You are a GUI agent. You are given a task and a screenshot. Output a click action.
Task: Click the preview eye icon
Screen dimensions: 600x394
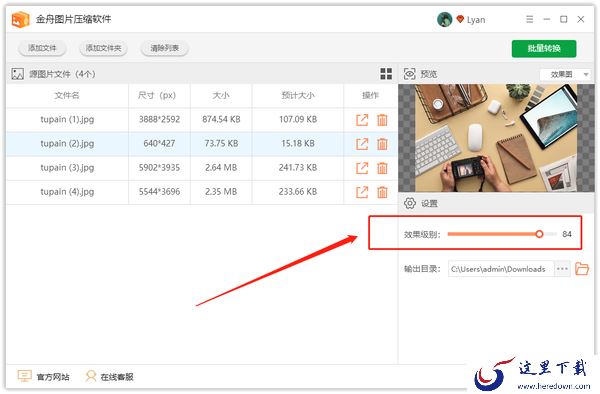point(409,74)
